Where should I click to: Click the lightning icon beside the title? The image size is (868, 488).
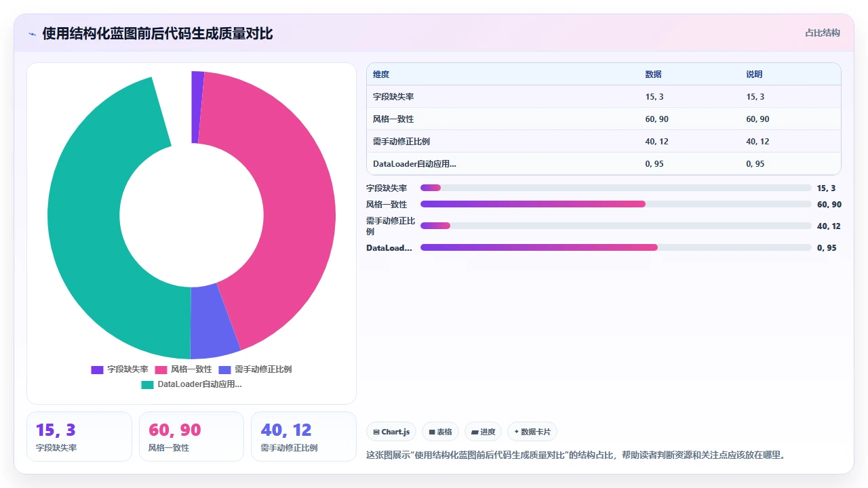[x=32, y=34]
